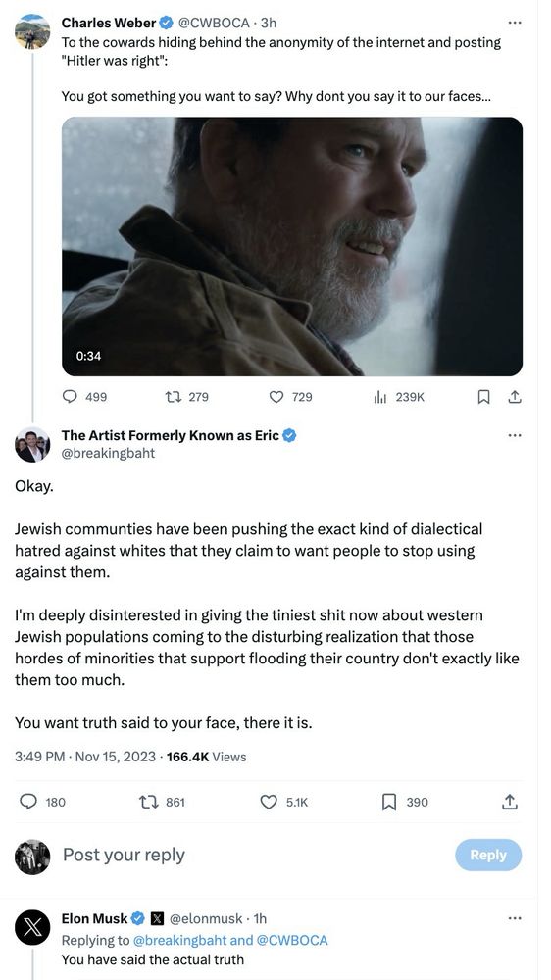The width and height of the screenshot is (551, 980).
Task: Open more options on Charles Weber's post
Action: 514,23
